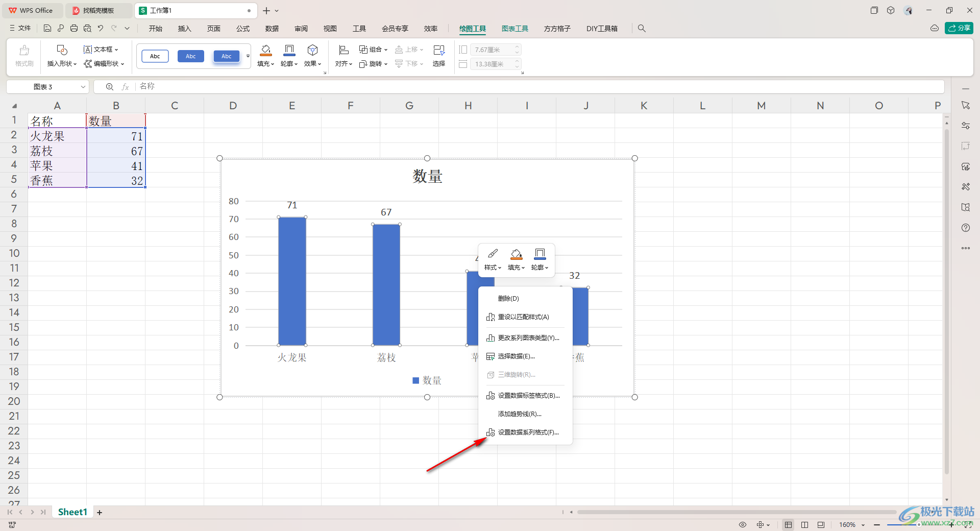Add a new sheet with plus icon
The image size is (980, 531).
tap(100, 512)
